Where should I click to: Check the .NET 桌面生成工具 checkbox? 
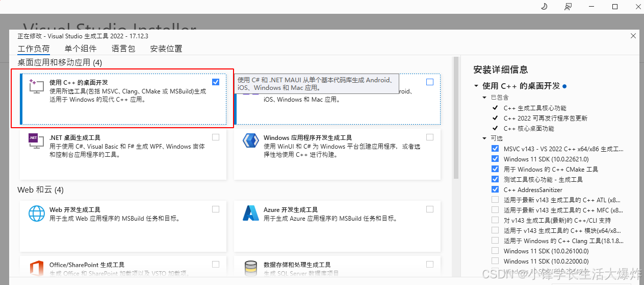click(216, 137)
